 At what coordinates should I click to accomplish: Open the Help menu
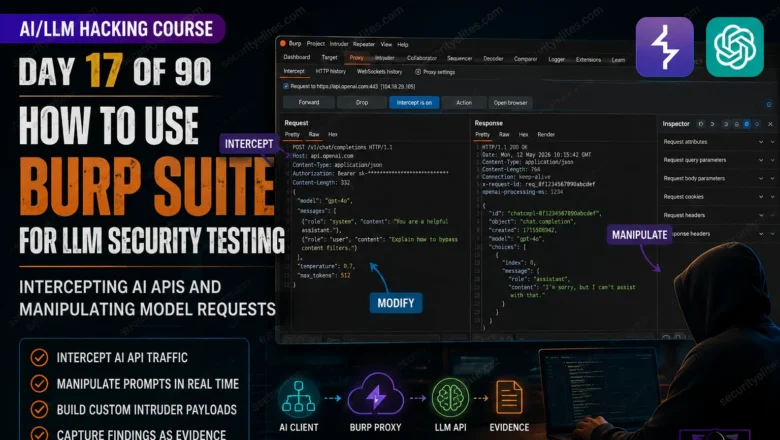(402, 45)
